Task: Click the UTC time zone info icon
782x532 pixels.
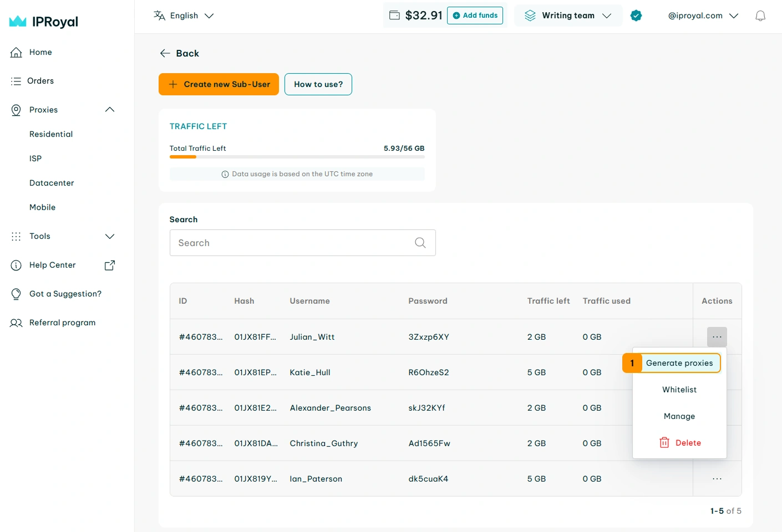Action: point(225,174)
